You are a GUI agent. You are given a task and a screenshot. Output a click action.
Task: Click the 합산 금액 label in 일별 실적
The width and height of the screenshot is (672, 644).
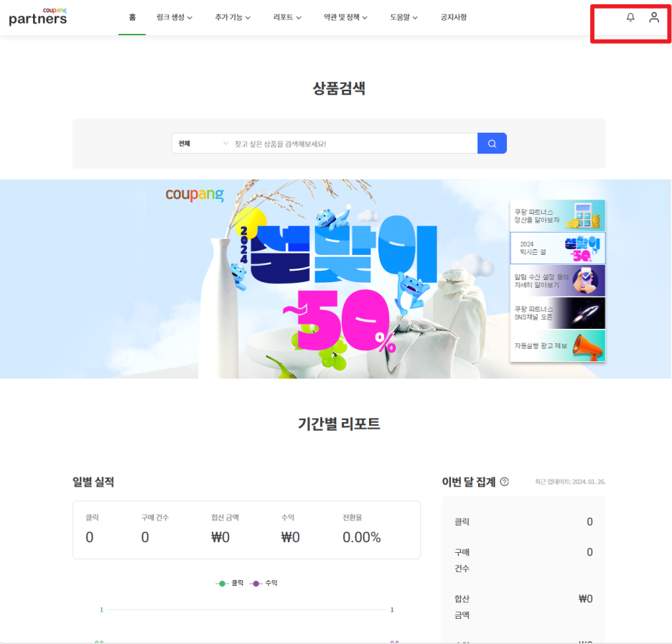[225, 518]
